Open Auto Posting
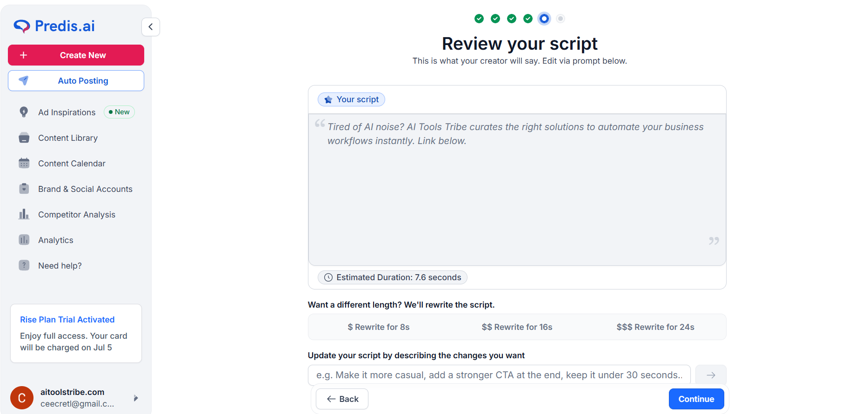Image resolution: width=868 pixels, height=414 pixels. coord(76,81)
